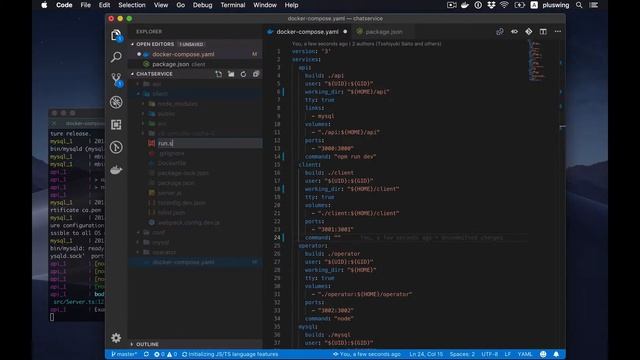Viewport: 640px width, 360px height.
Task: Click Ln 24, Col 15 cursor position
Action: 426,354
